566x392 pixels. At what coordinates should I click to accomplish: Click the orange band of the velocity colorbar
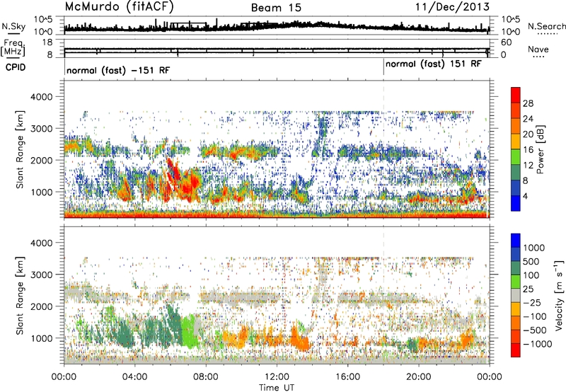point(516,323)
